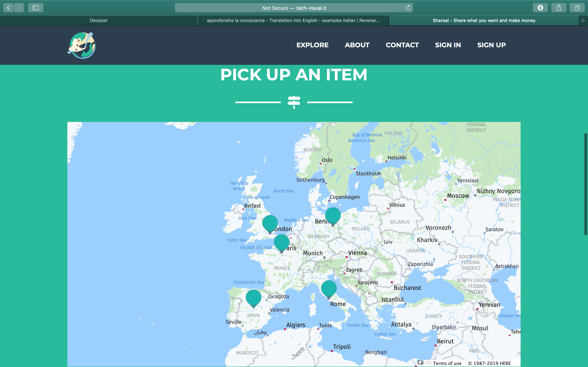Screen dimensions: 588x367
Task: Select the map pin near Rome
Action: click(x=329, y=288)
